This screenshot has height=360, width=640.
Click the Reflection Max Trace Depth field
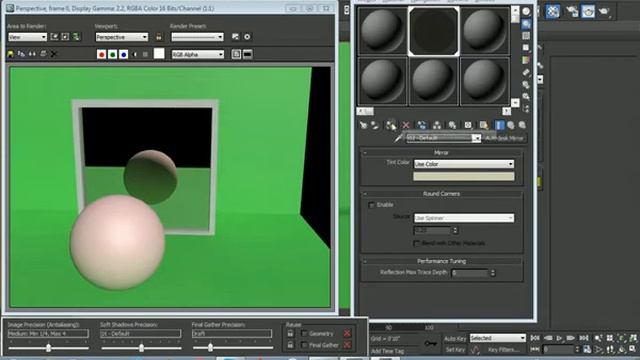470,273
